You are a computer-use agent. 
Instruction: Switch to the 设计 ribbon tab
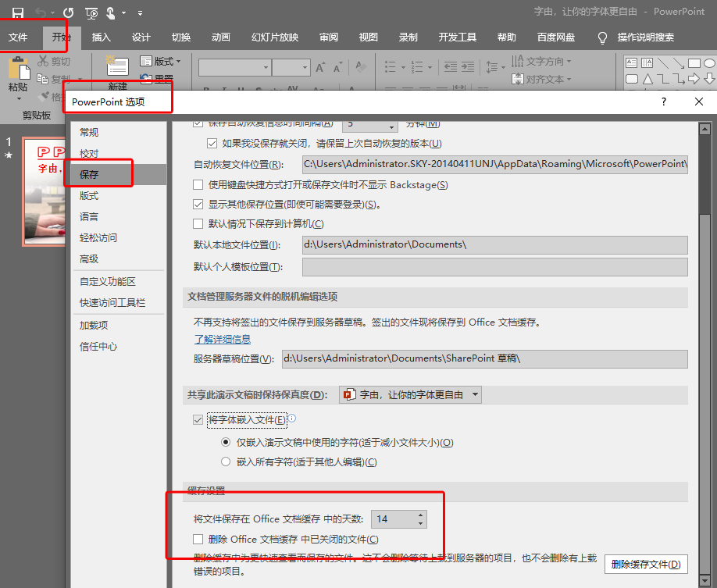[141, 37]
